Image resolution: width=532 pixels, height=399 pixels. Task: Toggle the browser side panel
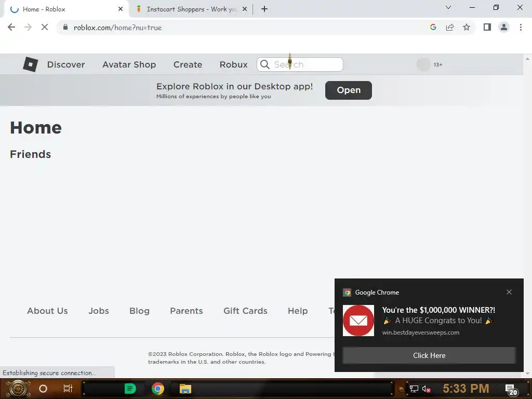pyautogui.click(x=487, y=27)
